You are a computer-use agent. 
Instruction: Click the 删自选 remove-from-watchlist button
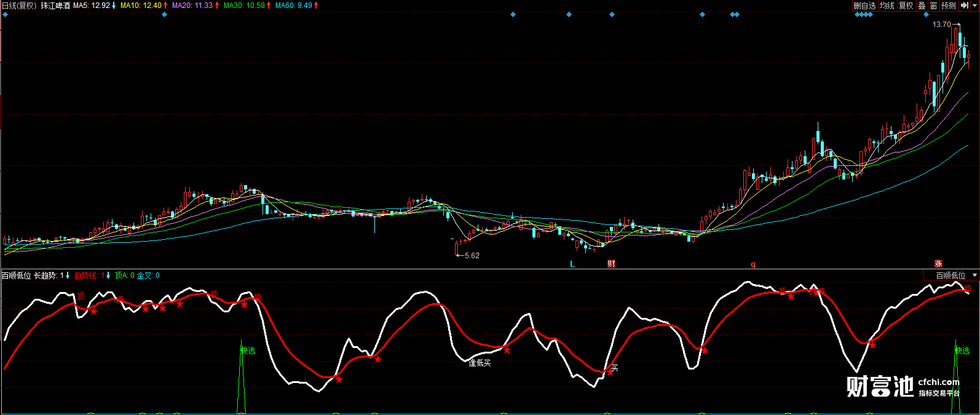click(864, 6)
